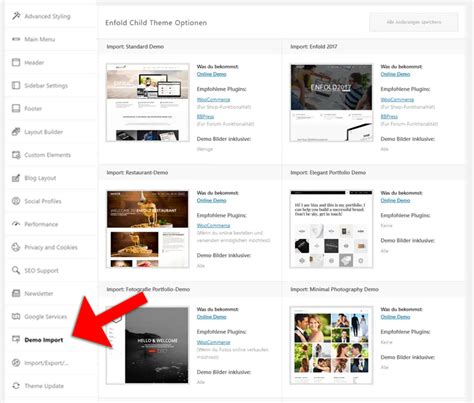Switch to the Header tab
Screen dimensions: 474x403
52,62
